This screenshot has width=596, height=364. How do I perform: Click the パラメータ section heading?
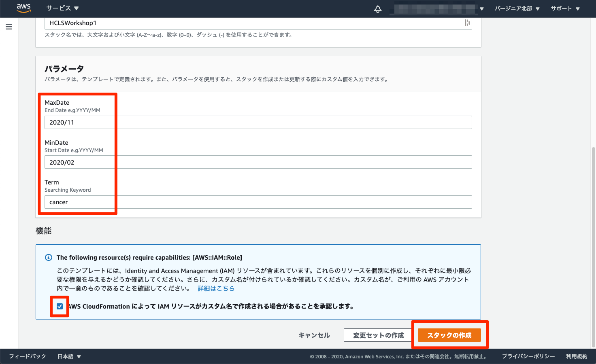pos(64,69)
